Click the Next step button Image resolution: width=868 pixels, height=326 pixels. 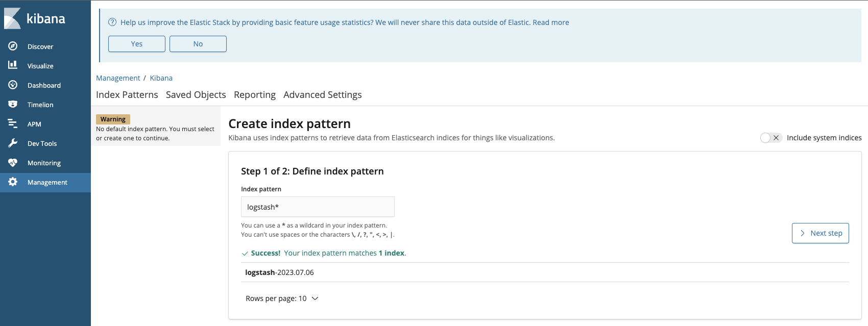[x=820, y=233]
